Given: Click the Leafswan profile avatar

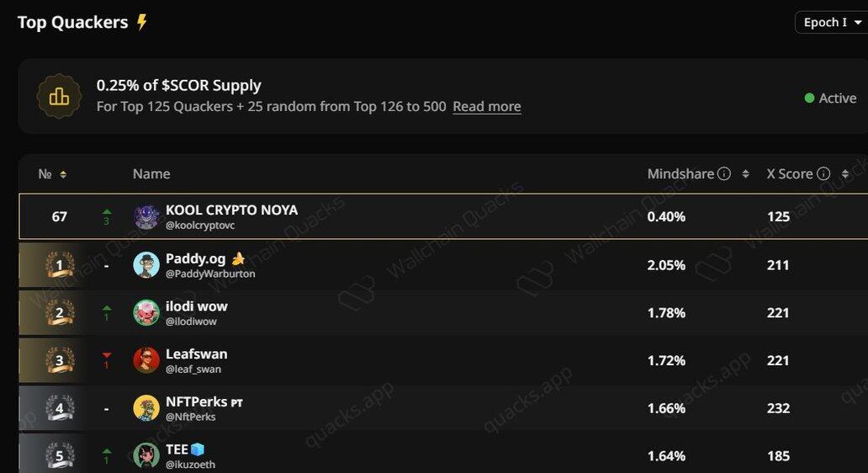Looking at the screenshot, I should tap(146, 360).
